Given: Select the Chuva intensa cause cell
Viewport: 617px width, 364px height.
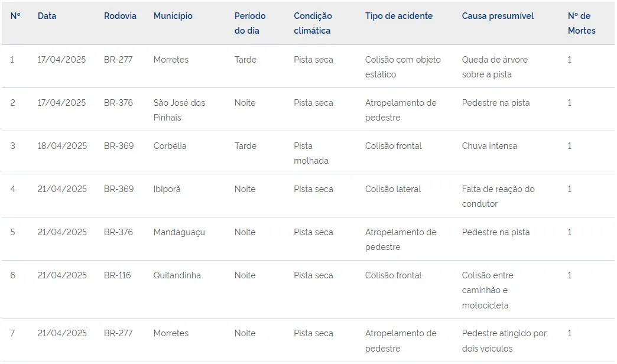Looking at the screenshot, I should pyautogui.click(x=489, y=146).
